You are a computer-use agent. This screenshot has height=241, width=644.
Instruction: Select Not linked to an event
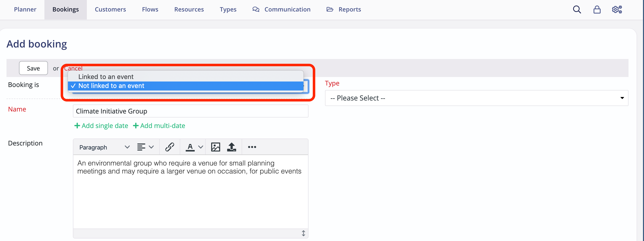pyautogui.click(x=111, y=85)
